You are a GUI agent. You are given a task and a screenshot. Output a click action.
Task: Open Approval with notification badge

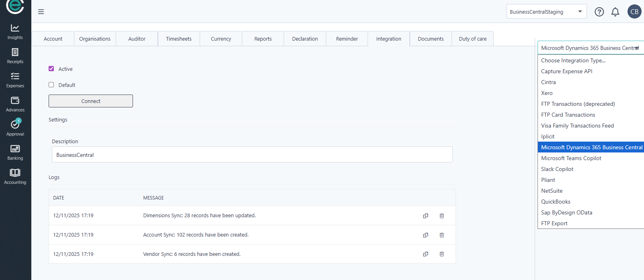(x=15, y=128)
